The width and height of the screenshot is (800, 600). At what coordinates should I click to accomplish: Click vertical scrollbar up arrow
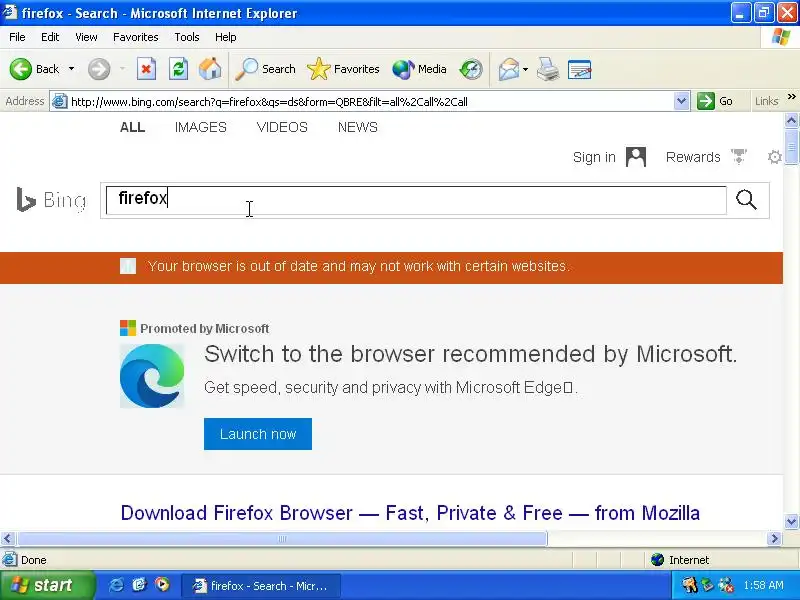[x=791, y=120]
